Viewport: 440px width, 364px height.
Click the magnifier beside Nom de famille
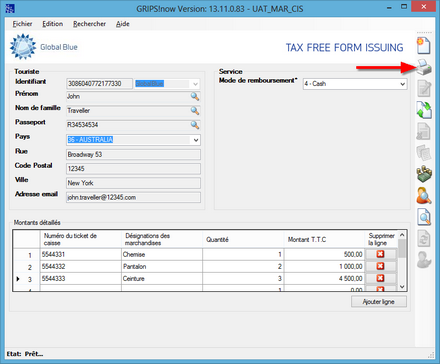pyautogui.click(x=195, y=111)
